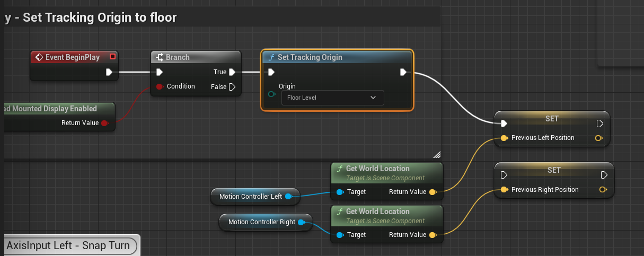The height and width of the screenshot is (256, 644).
Task: Click the Event BeginPlay red delegate pin
Action: 112,57
